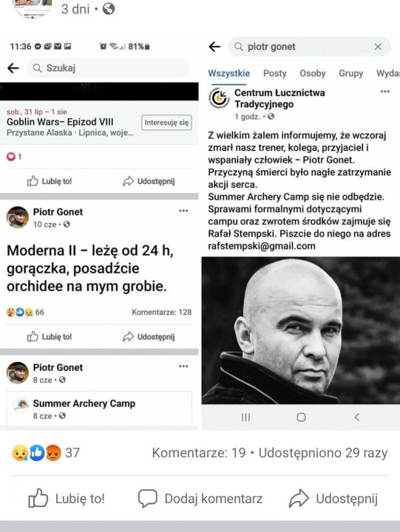Tap the Szukaj search field

pyautogui.click(x=108, y=68)
